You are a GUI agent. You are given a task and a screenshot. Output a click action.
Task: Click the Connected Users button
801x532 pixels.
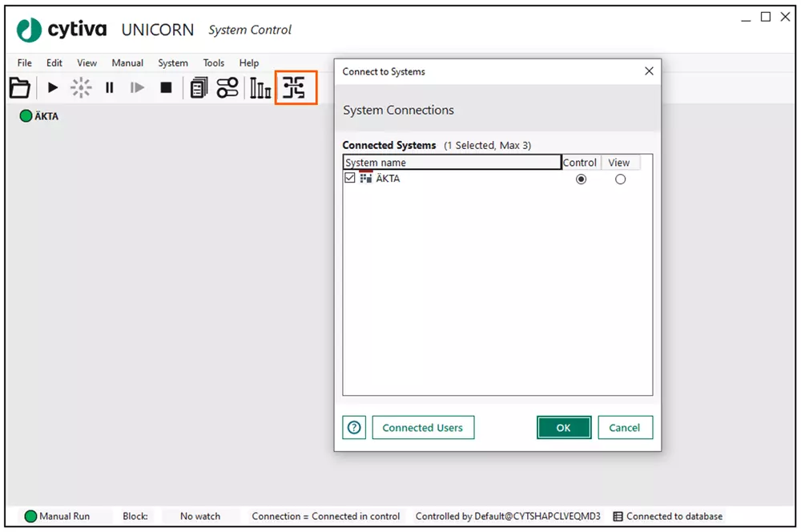(x=423, y=427)
